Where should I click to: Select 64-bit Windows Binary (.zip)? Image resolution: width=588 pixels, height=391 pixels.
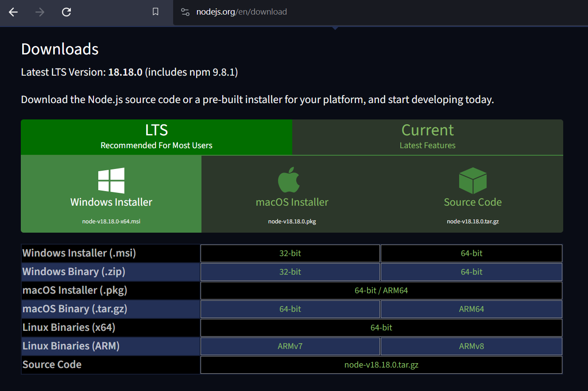[x=472, y=272]
